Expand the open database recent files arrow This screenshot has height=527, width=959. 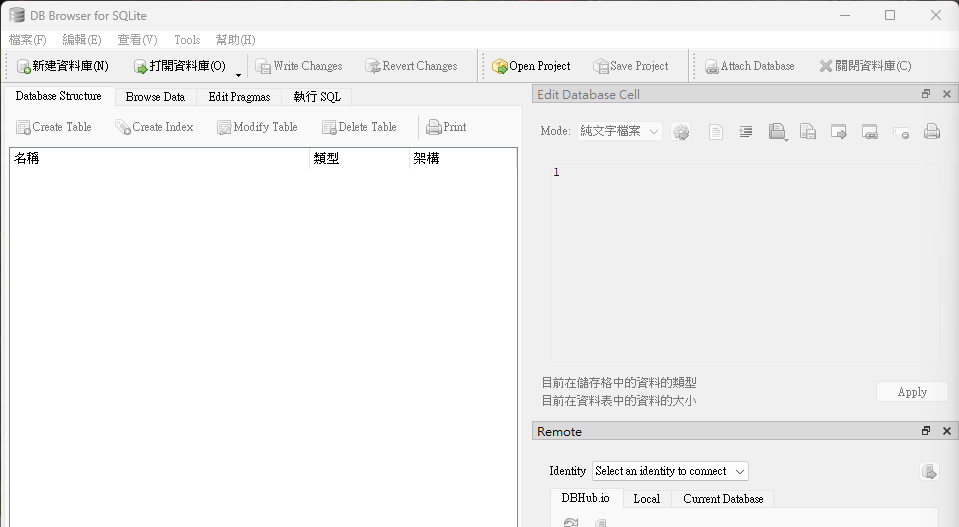[x=238, y=74]
